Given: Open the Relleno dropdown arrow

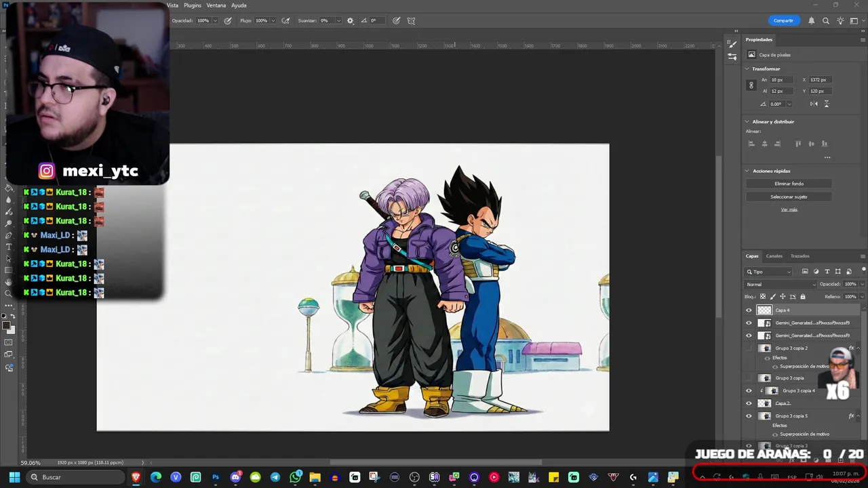Looking at the screenshot, I should click(863, 297).
